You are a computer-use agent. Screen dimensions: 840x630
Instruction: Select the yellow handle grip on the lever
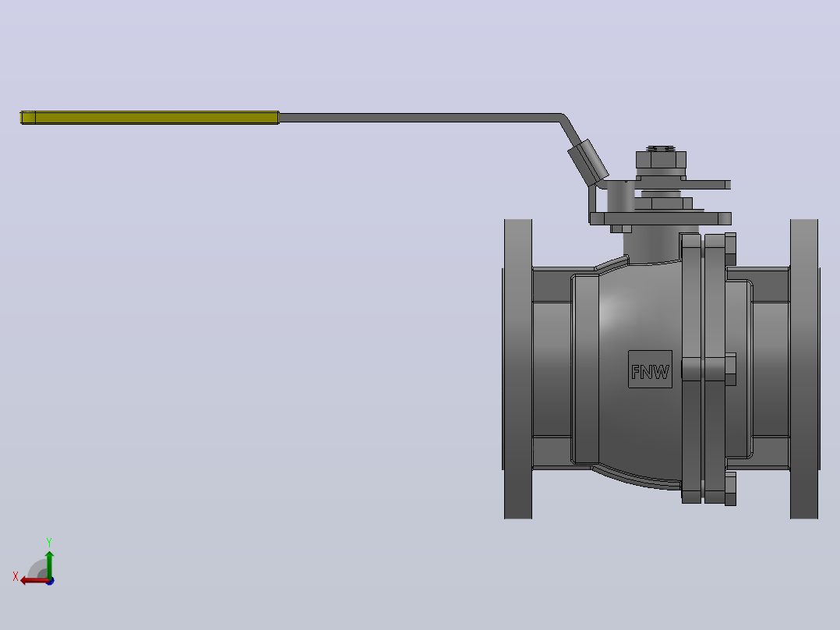pos(150,118)
